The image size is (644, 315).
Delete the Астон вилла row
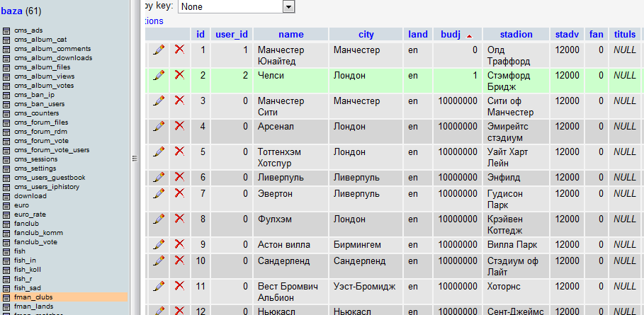tap(179, 244)
